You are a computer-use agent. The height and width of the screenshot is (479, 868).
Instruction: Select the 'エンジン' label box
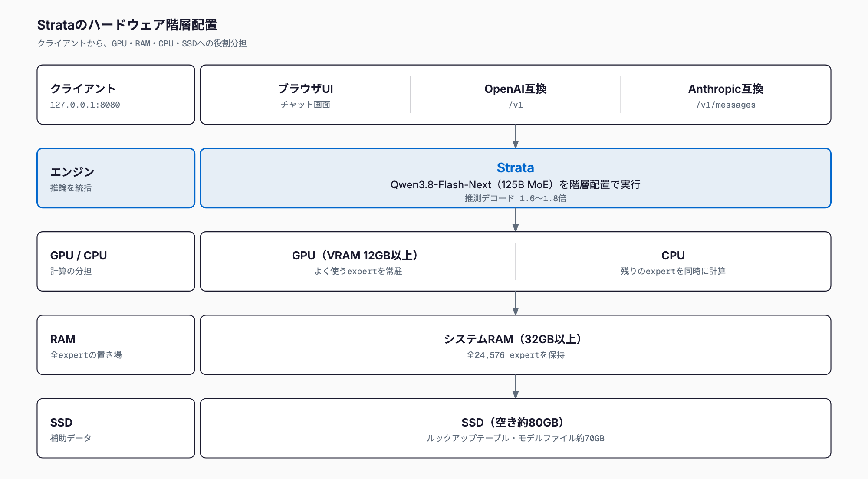116,178
